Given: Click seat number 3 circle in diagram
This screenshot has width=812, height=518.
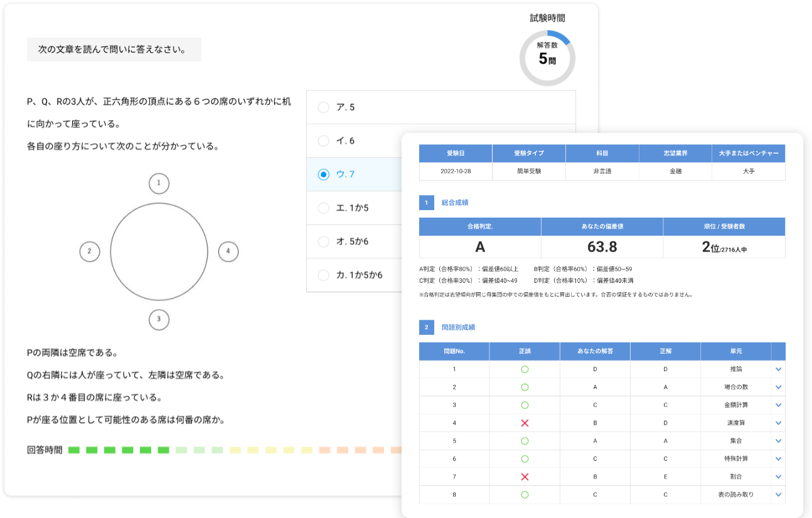Looking at the screenshot, I should [x=159, y=319].
